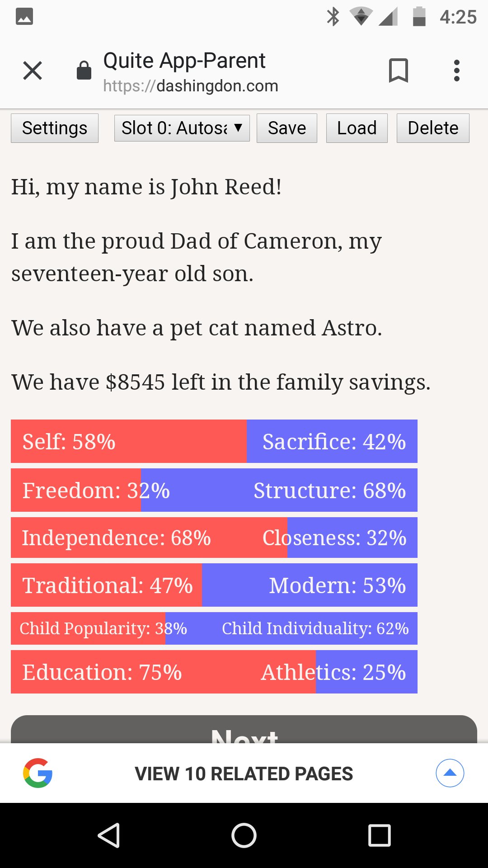This screenshot has width=488, height=868.
Task: Tap View 10 Related Pages bar
Action: coord(244,773)
